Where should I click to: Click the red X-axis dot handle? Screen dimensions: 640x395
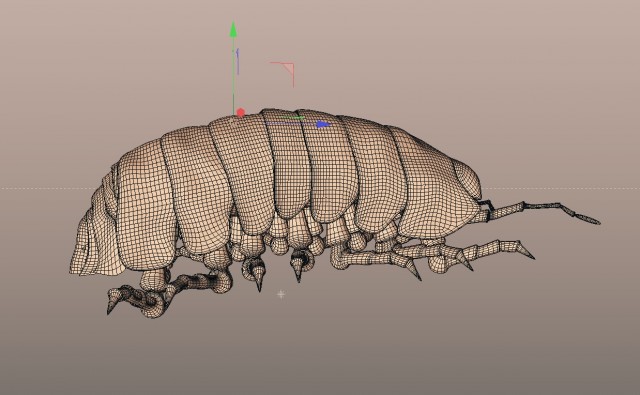241,112
